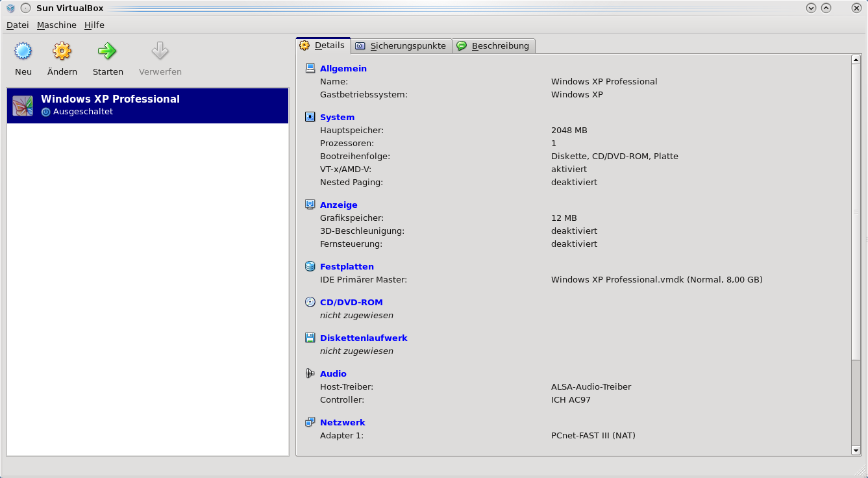Click the Diskettenlaufwerk floppy icon
Screen dimensions: 868x478
tap(310, 338)
